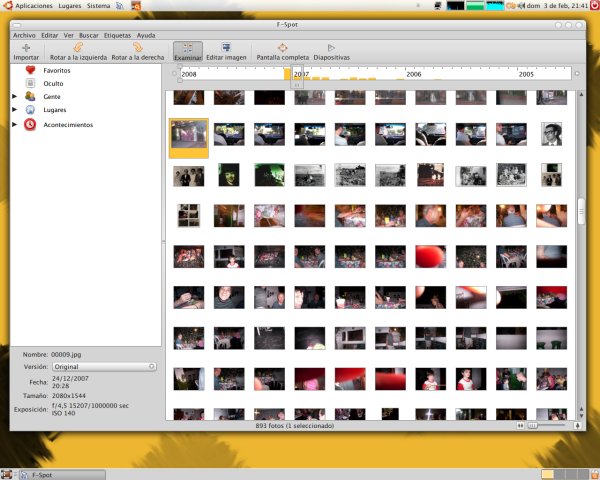The width and height of the screenshot is (600, 480).
Task: Click the network connection tray icon
Action: click(x=438, y=6)
